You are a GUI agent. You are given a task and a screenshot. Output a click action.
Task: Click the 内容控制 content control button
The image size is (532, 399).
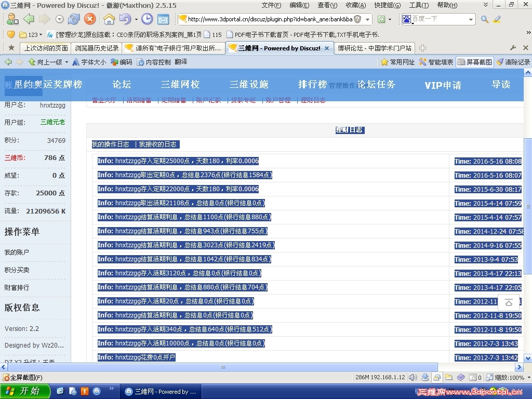(154, 62)
